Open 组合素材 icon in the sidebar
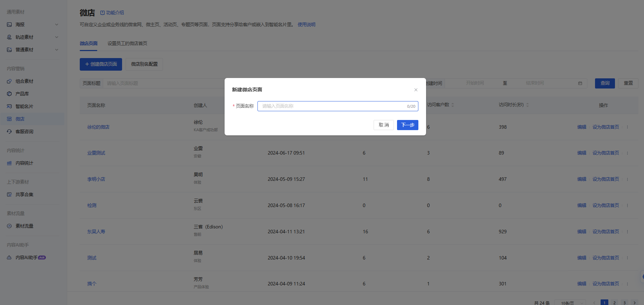644x305 pixels. pyautogui.click(x=9, y=81)
